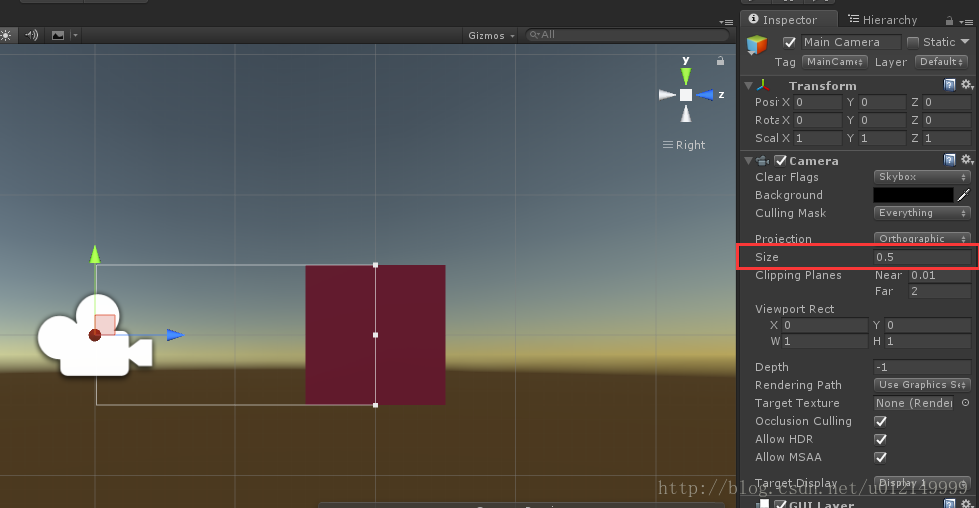
Task: Click the blue Z axis gizmo cone
Action: (705, 95)
